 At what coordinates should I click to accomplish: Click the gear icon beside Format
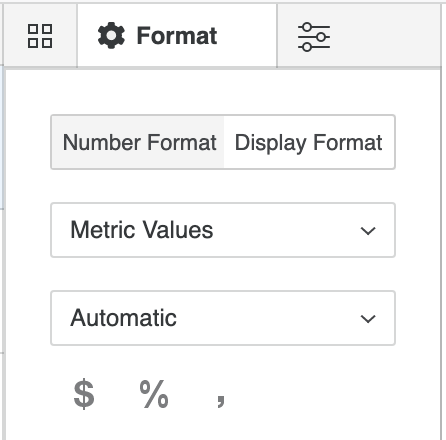coord(111,36)
